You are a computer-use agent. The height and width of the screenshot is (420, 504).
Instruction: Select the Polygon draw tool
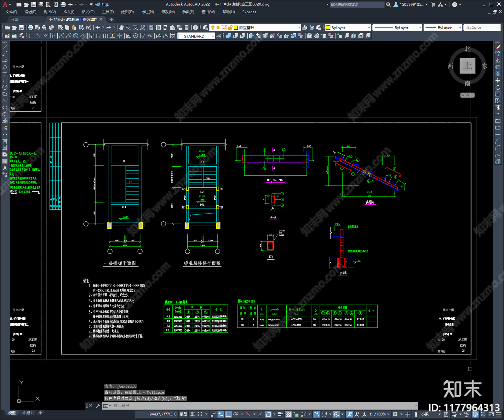click(5, 67)
